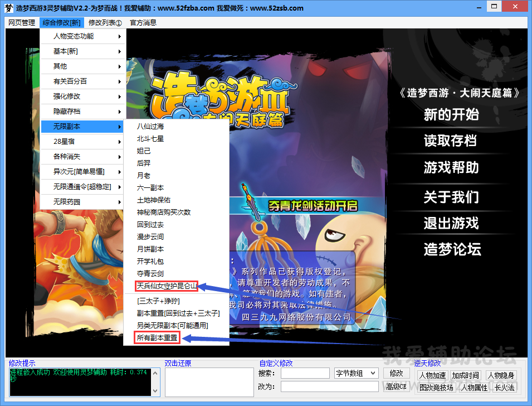Open the 无限通缉令[超稳定] submenu
This screenshot has width=532, height=406.
click(83, 186)
